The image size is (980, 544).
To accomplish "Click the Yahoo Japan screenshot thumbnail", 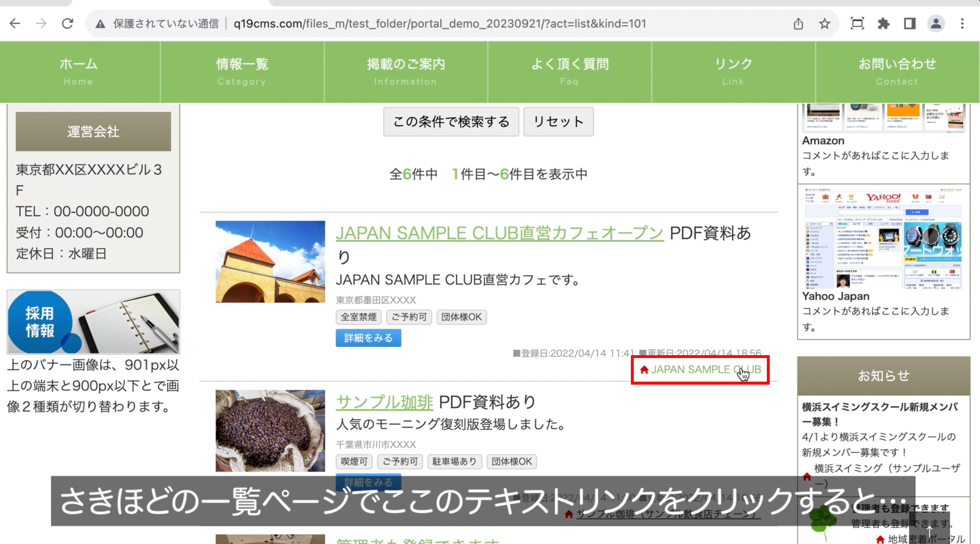I will point(883,238).
